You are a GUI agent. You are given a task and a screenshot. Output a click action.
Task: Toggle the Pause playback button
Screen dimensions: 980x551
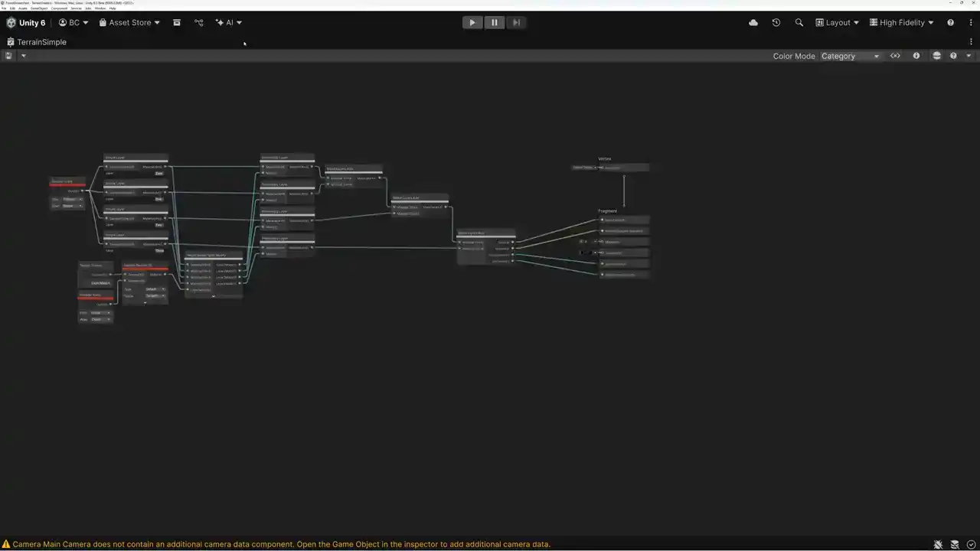pos(494,22)
